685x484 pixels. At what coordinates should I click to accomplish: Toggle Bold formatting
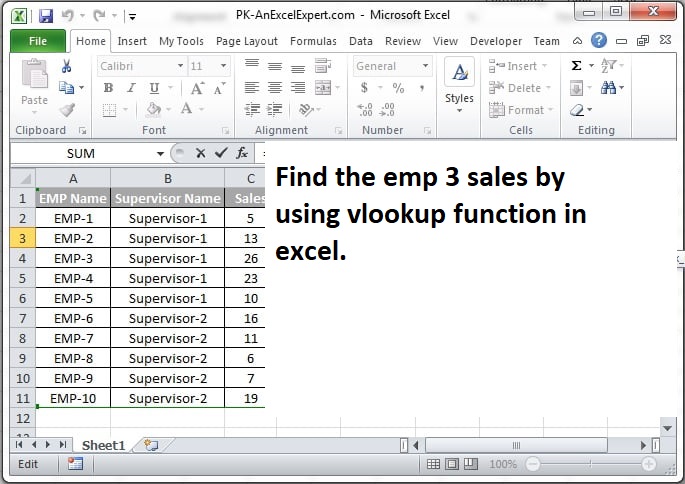108,88
